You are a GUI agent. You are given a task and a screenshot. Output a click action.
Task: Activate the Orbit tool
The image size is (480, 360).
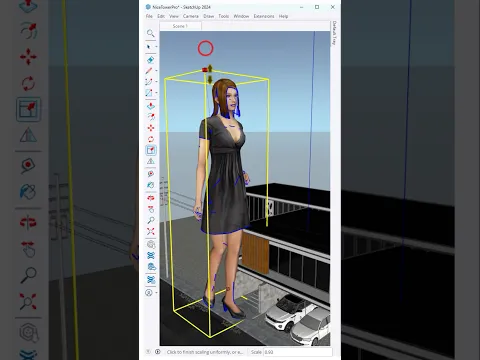151,198
